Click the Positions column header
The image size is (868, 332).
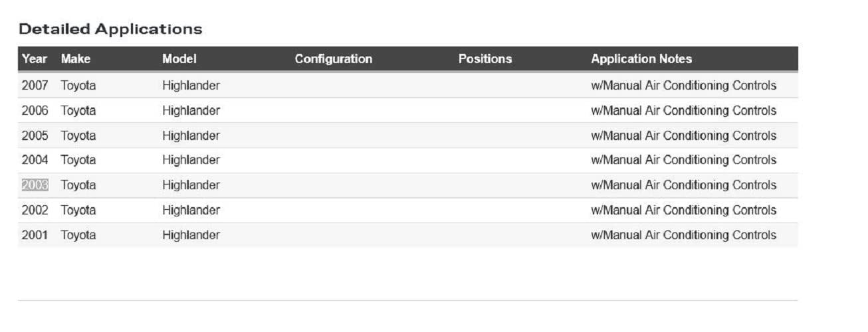(x=485, y=59)
